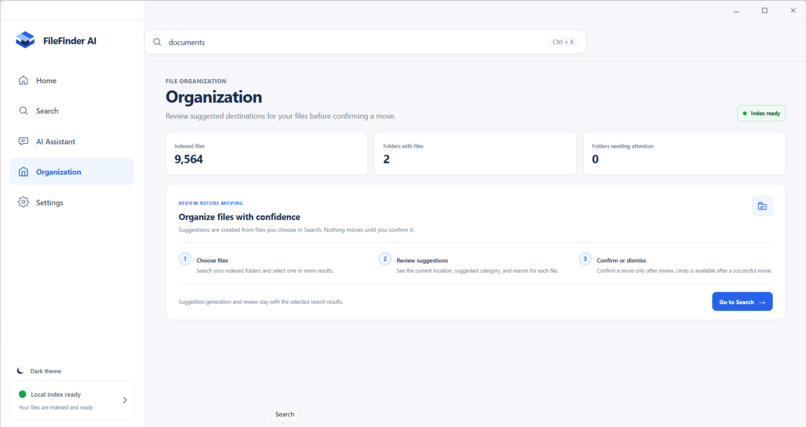The width and height of the screenshot is (806, 427).
Task: Click the Go to Search button
Action: point(742,302)
